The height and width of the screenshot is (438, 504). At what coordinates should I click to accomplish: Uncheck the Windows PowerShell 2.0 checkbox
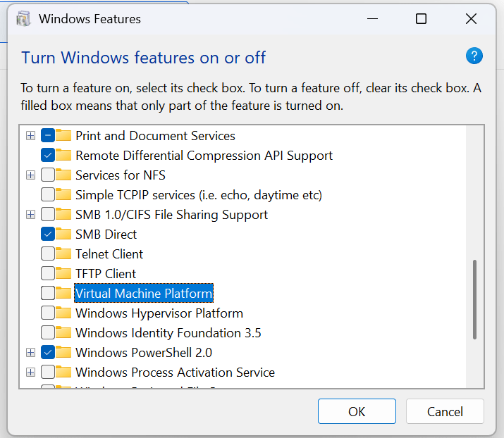[x=48, y=353]
